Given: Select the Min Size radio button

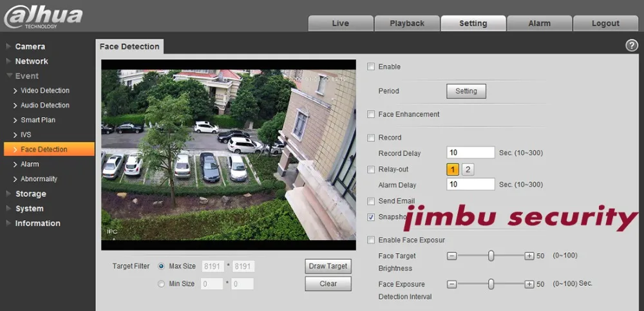Looking at the screenshot, I should (x=162, y=284).
